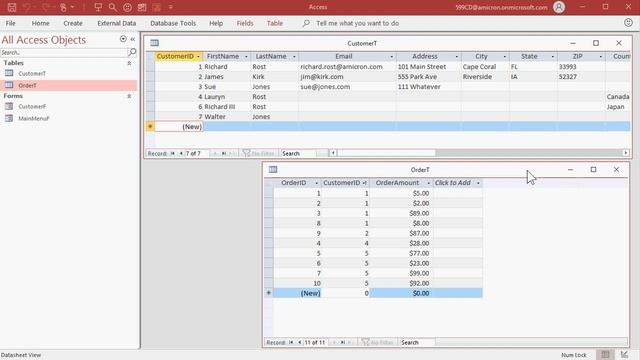This screenshot has height=360, width=640.
Task: Collapse the Tables group in navigation pane
Action: tap(129, 63)
